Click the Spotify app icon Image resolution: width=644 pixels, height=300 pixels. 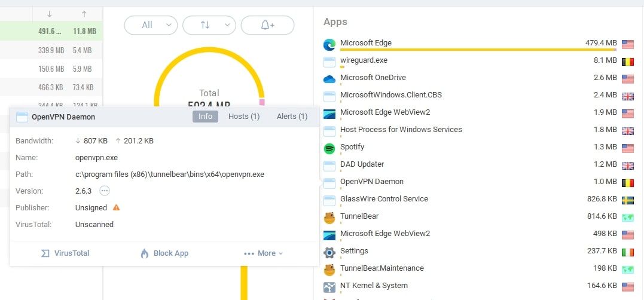click(329, 149)
